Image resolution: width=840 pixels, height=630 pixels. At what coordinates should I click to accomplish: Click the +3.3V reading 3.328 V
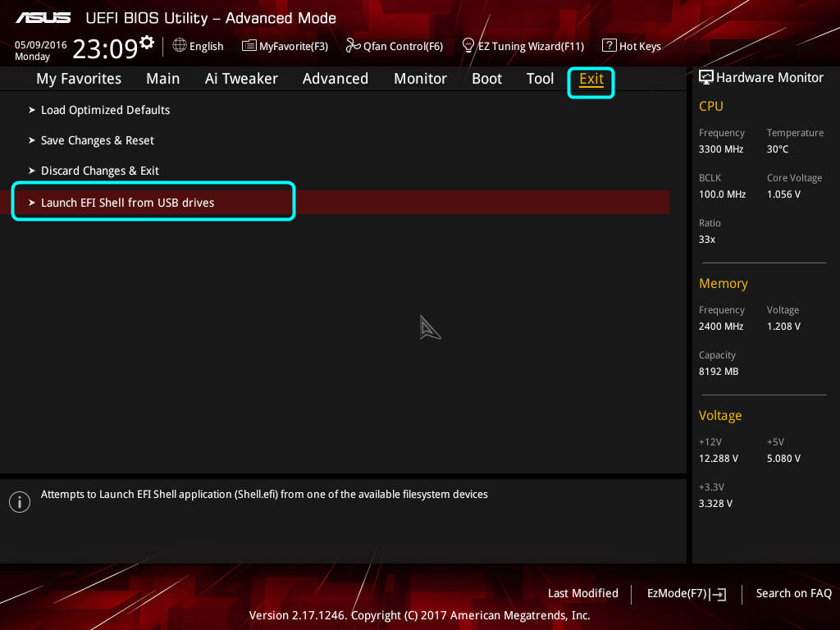pyautogui.click(x=715, y=504)
